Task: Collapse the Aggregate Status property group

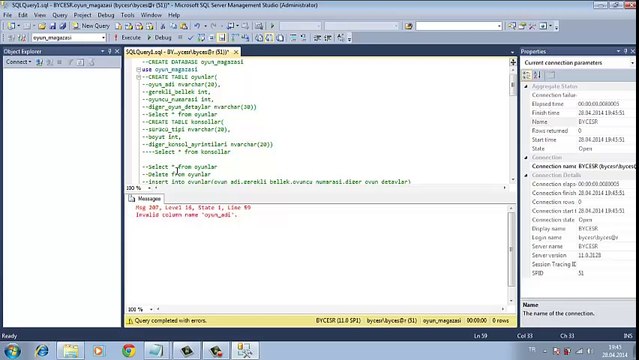Action: [x=526, y=86]
